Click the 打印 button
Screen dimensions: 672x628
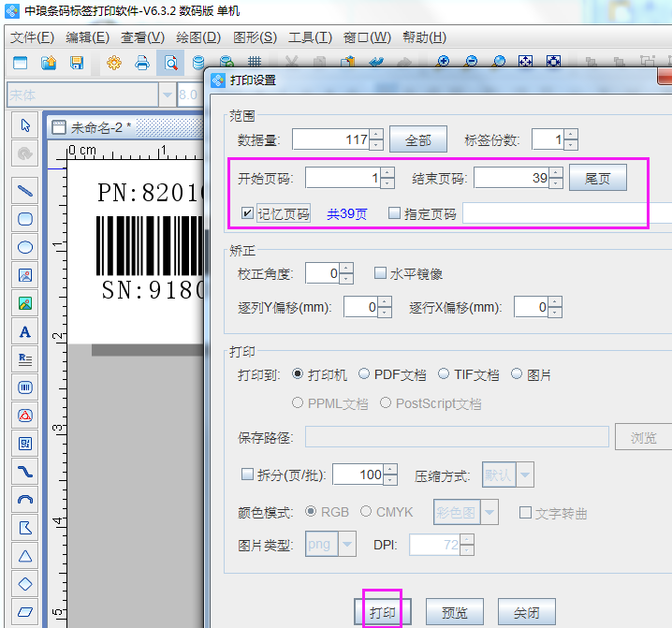pyautogui.click(x=382, y=613)
